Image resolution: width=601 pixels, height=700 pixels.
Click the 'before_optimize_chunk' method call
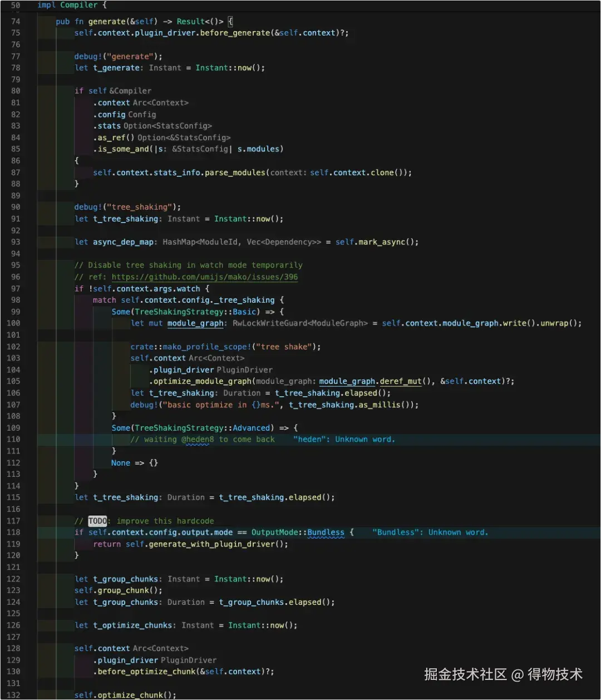(146, 672)
